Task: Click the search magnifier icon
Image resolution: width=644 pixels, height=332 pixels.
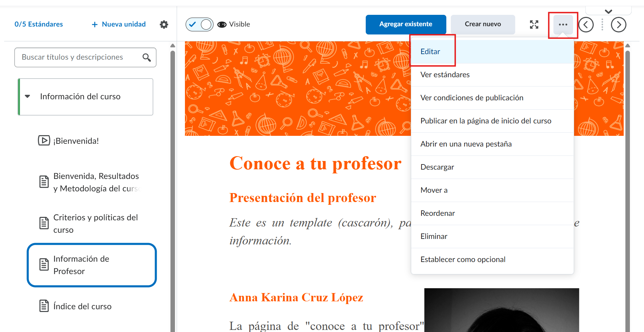Action: (147, 57)
